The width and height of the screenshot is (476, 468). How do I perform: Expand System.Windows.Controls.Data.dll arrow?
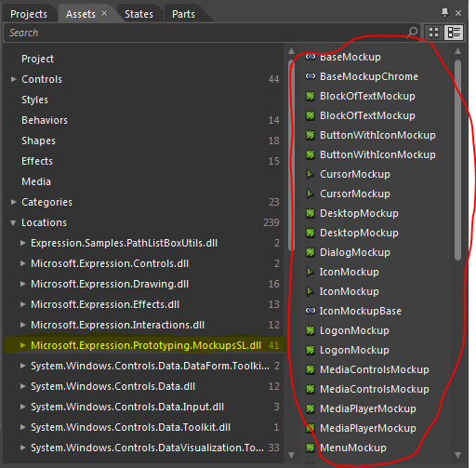[x=22, y=386]
